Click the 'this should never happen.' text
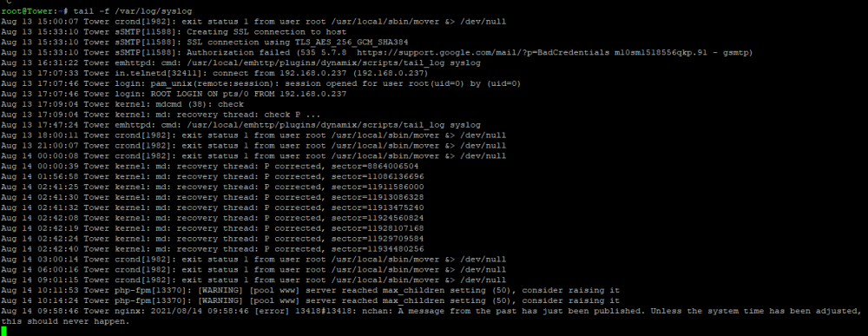The height and width of the screenshot is (336, 868). tap(65, 322)
